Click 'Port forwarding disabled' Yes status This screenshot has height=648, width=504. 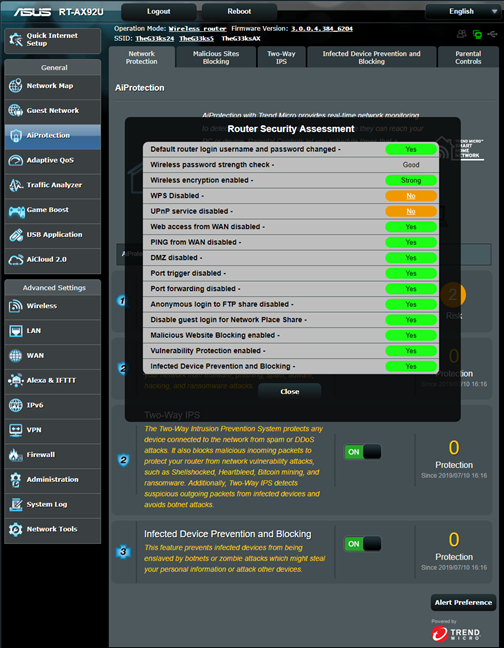pyautogui.click(x=411, y=289)
